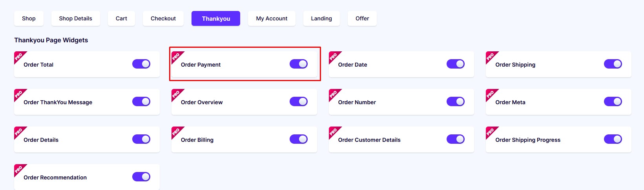Click the PRO badge on Order Recommendation
The height and width of the screenshot is (190, 644).
19,169
